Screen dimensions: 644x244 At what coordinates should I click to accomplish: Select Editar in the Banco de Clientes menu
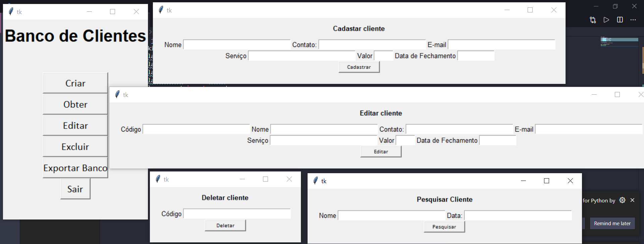[x=75, y=125]
